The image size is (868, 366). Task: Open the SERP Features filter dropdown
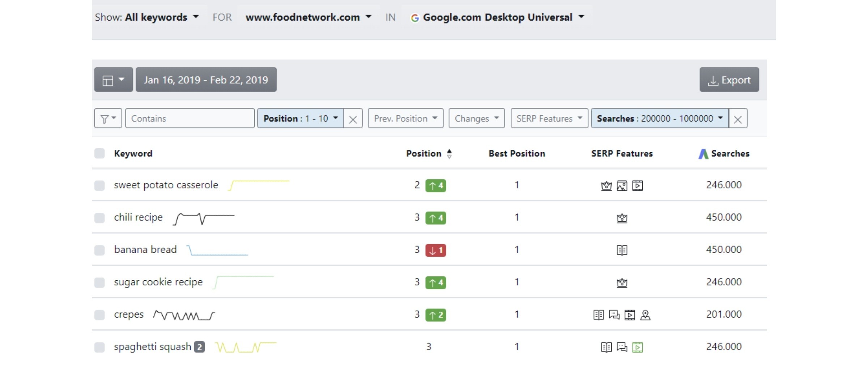click(x=549, y=118)
